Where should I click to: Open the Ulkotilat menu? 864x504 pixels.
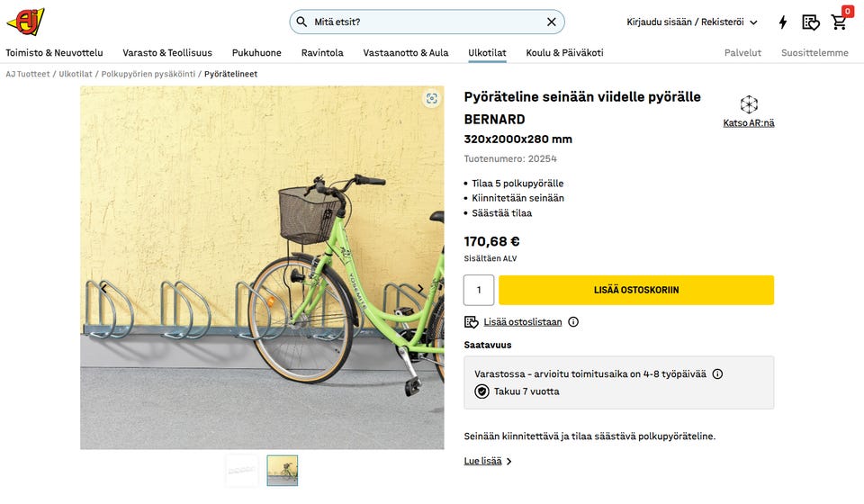(x=487, y=52)
